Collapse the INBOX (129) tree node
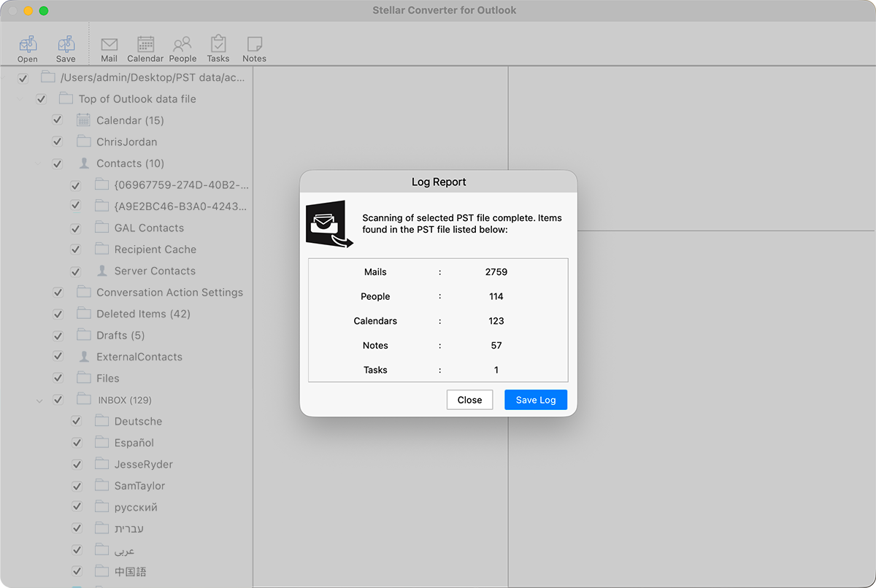Viewport: 876px width, 588px height. tap(38, 401)
